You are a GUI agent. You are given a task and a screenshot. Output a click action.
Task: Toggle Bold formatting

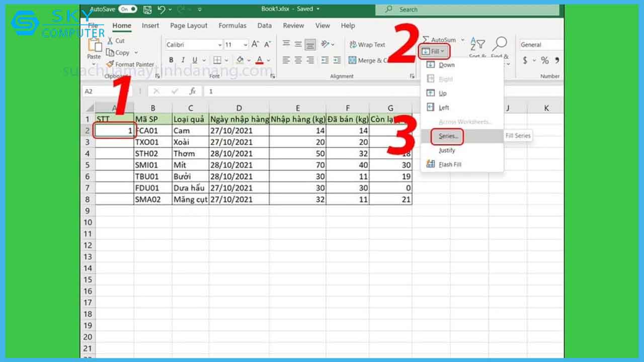[171, 60]
